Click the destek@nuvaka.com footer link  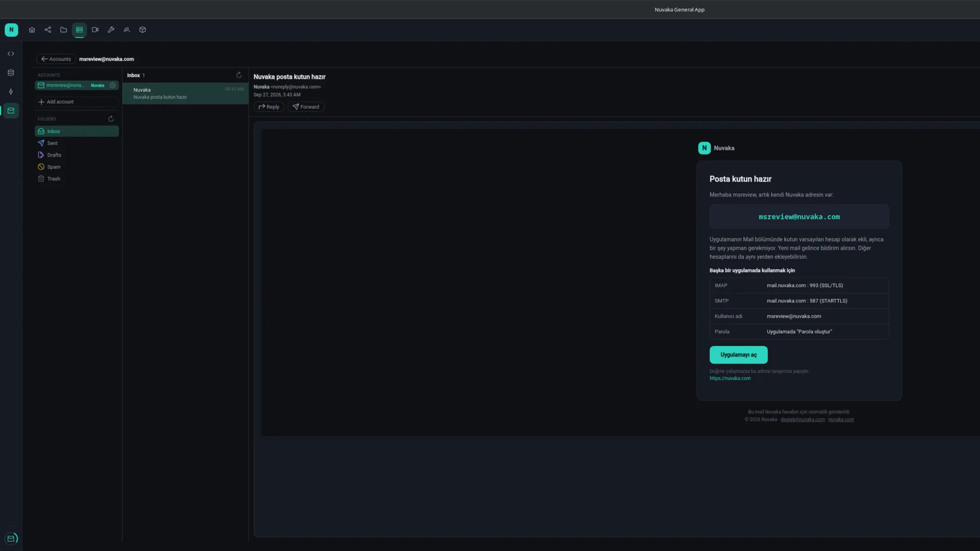tap(802, 420)
